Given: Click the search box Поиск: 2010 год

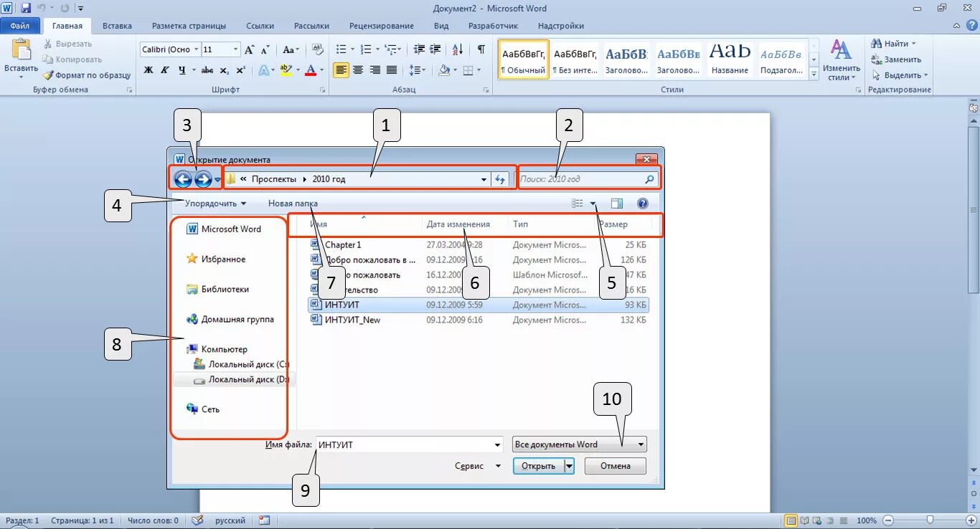Looking at the screenshot, I should pyautogui.click(x=588, y=179).
